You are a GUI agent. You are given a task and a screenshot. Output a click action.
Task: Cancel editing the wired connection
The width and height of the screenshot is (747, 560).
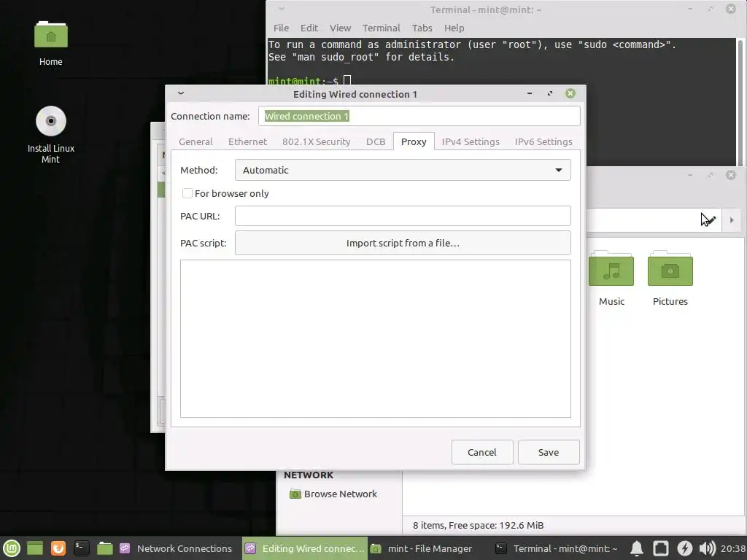(482, 452)
